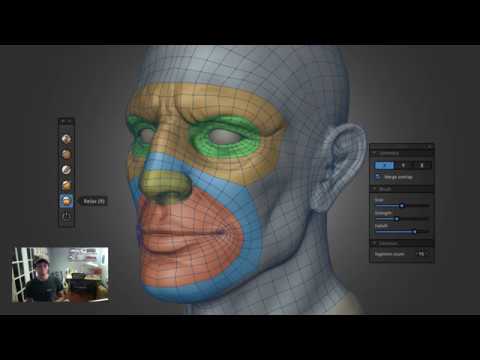Select the second sphere tool icon in toolbar

66,154
